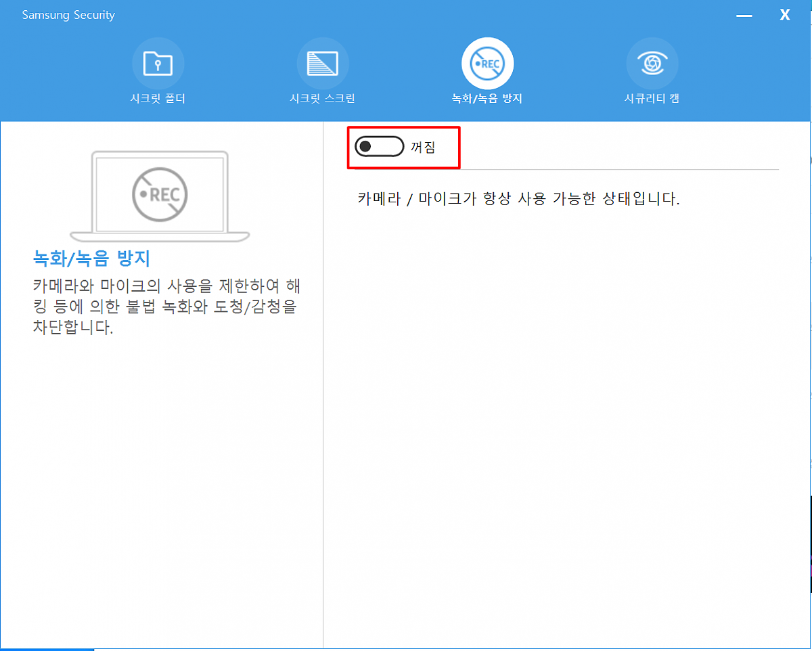Image resolution: width=812 pixels, height=651 pixels.
Task: Switch to the 시큐리티 캠 tab label
Action: (652, 99)
